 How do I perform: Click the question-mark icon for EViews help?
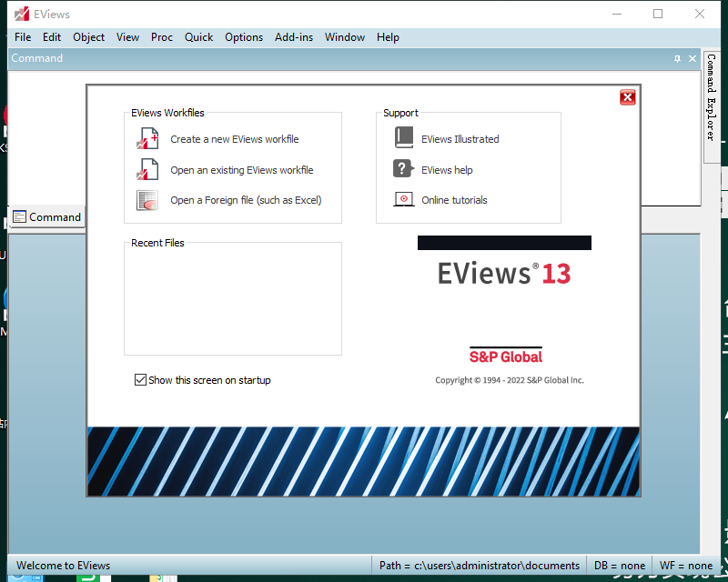tap(403, 169)
